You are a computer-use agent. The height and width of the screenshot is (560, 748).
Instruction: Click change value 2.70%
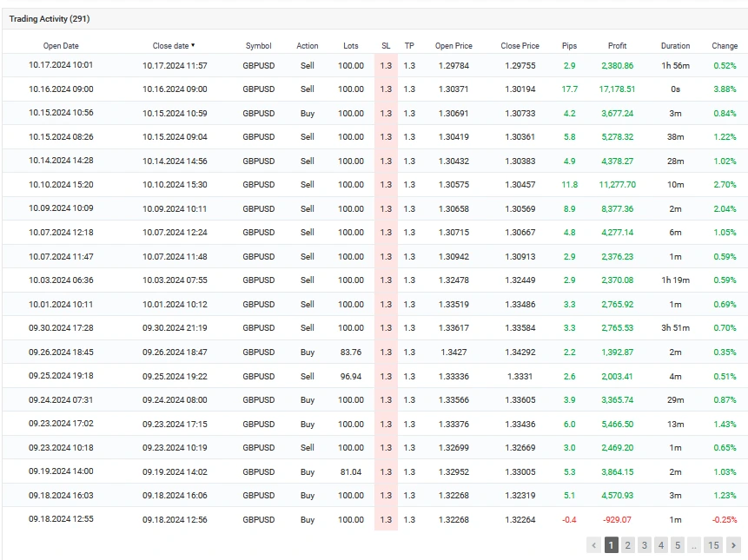[725, 184]
